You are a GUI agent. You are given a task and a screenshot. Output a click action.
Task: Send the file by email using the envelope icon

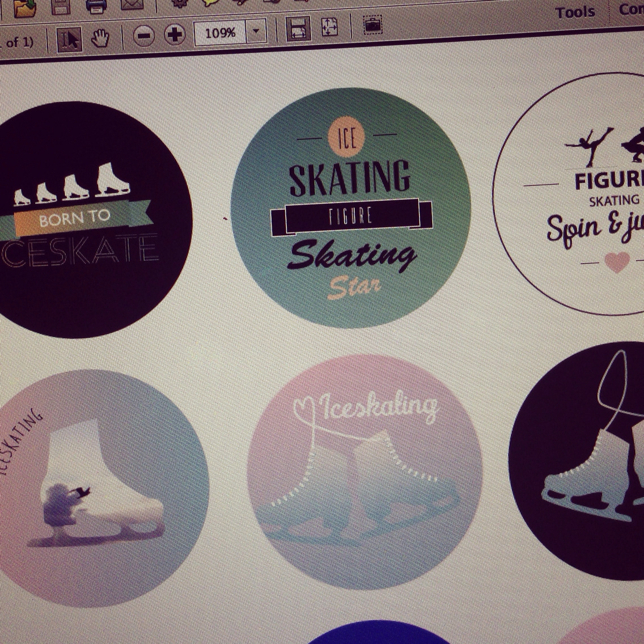tap(132, 4)
